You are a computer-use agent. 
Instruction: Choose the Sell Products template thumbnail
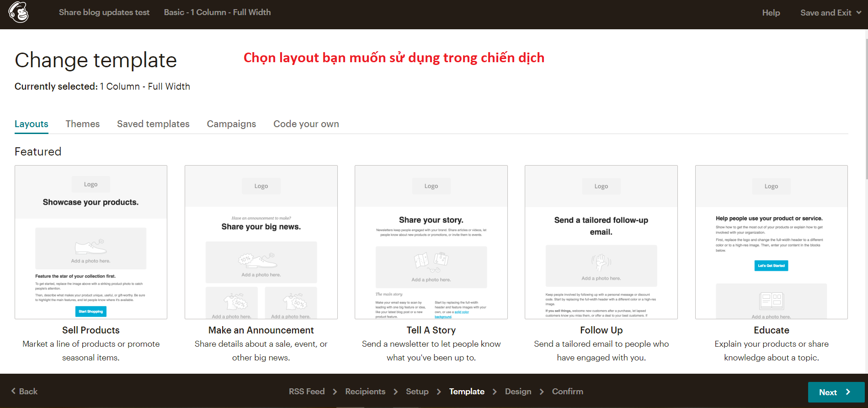tap(91, 242)
